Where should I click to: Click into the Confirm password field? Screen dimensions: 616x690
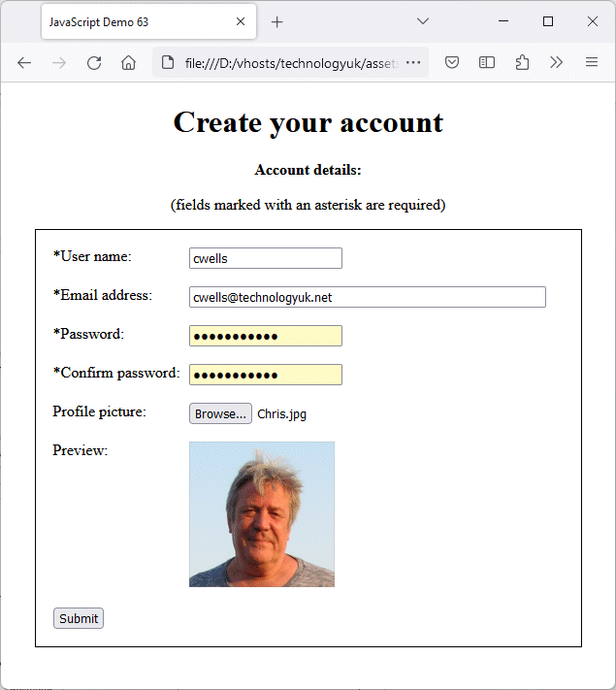(266, 375)
